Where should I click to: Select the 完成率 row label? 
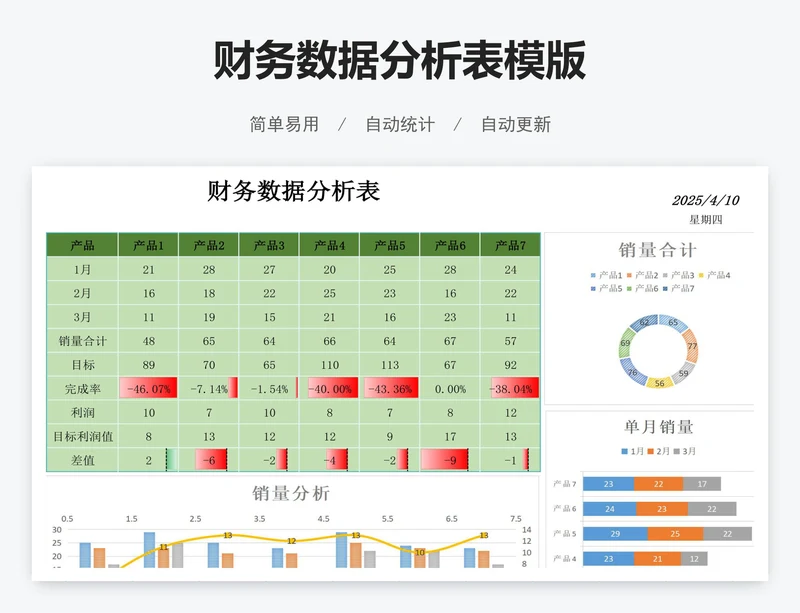pos(82,389)
